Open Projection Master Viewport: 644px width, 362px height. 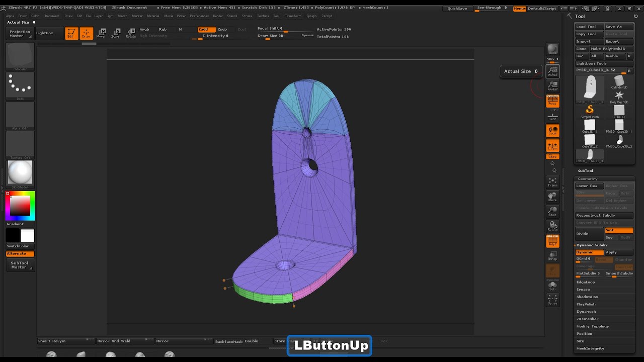20,34
